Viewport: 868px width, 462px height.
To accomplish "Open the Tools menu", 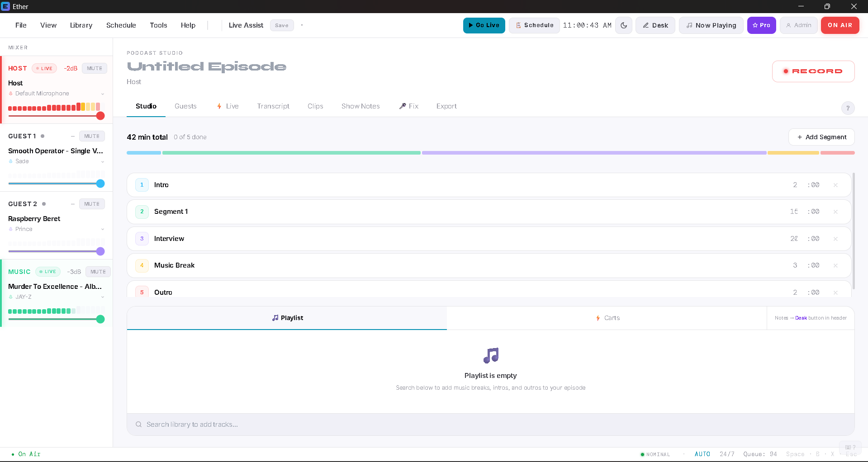I will point(158,25).
